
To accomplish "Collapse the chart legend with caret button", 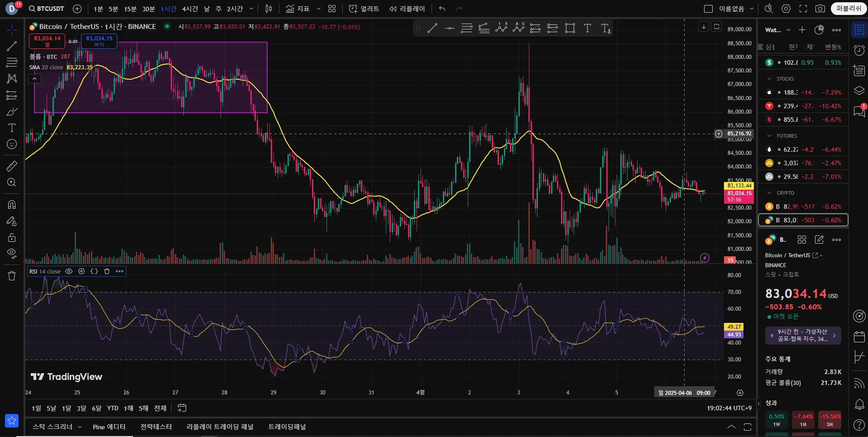I will point(34,78).
